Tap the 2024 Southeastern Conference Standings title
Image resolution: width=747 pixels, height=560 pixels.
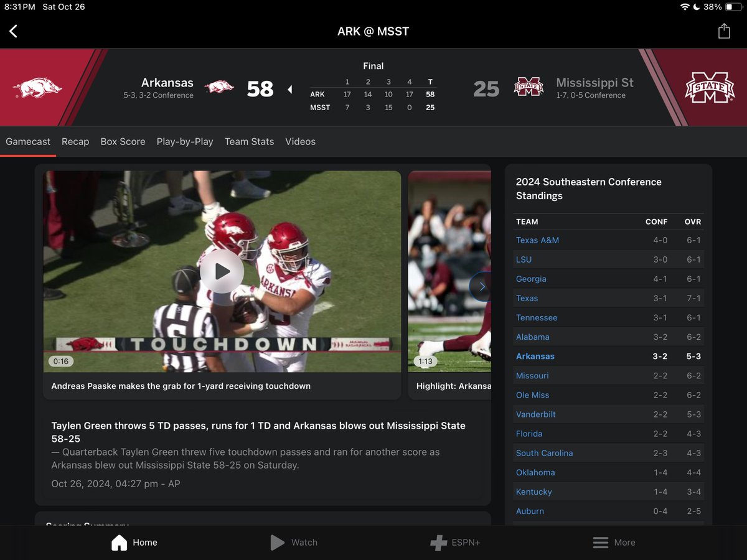589,189
